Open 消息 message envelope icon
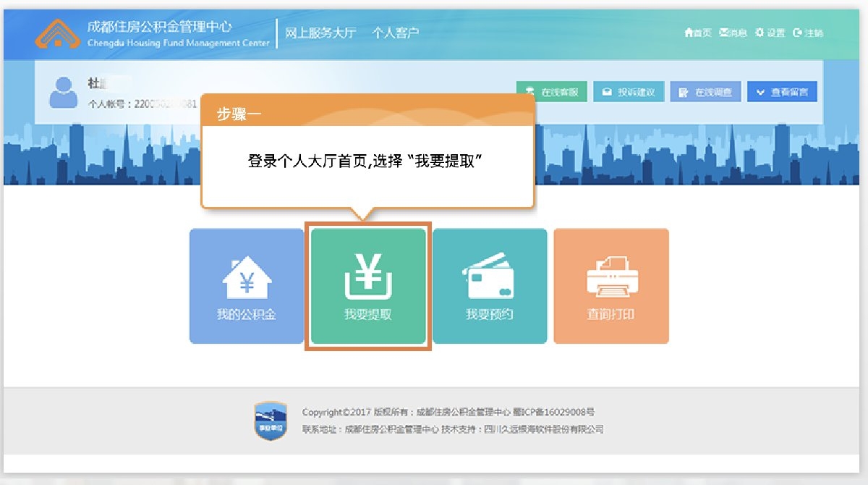This screenshot has height=485, width=868. [723, 33]
